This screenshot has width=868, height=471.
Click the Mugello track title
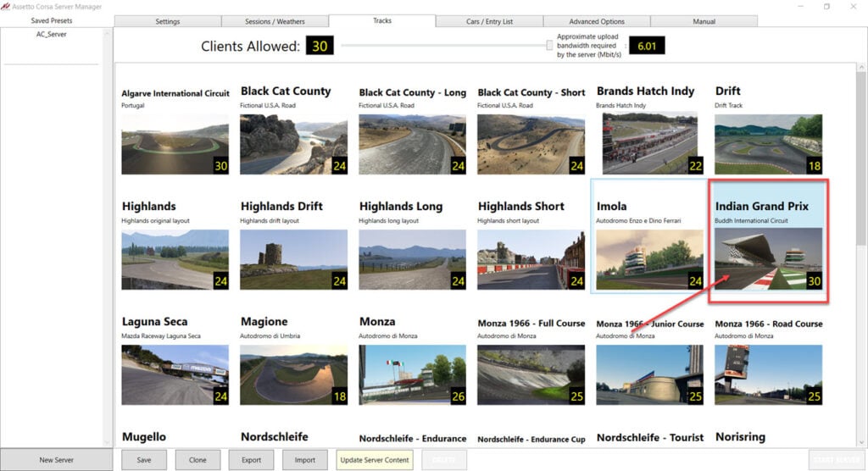pos(144,436)
